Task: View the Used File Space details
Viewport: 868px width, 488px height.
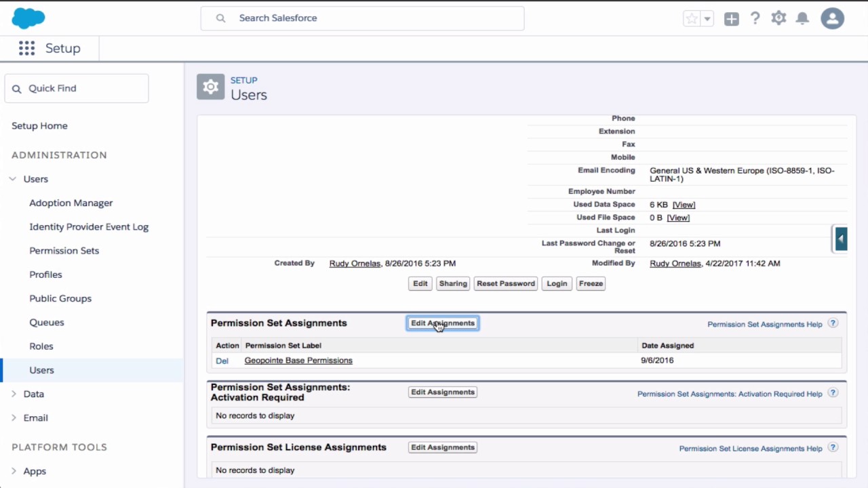Action: [678, 218]
